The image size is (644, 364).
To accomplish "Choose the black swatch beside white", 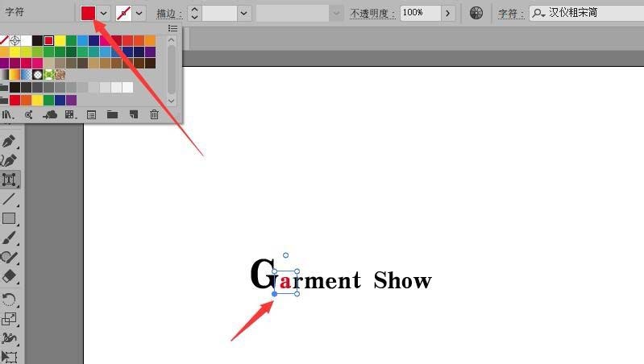I will pos(37,40).
